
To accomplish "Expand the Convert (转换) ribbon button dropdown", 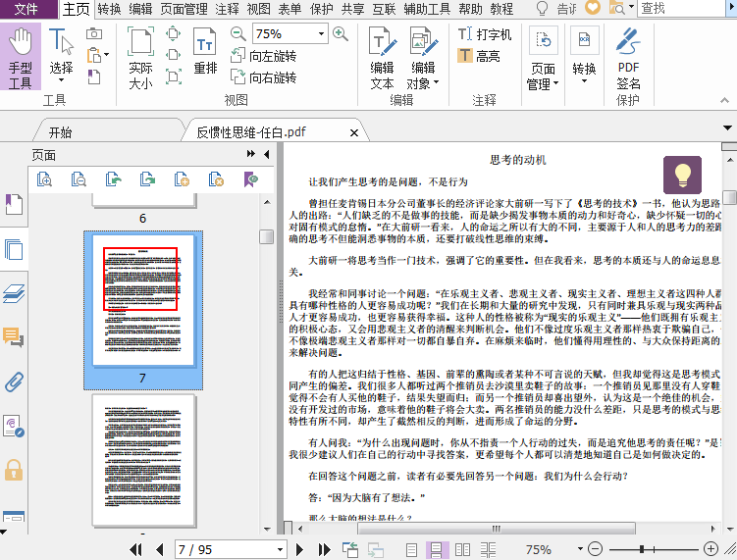I will coord(584,81).
